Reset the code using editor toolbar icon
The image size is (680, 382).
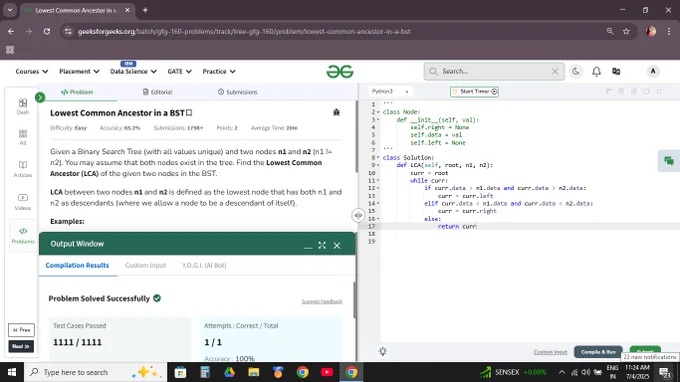[x=646, y=91]
